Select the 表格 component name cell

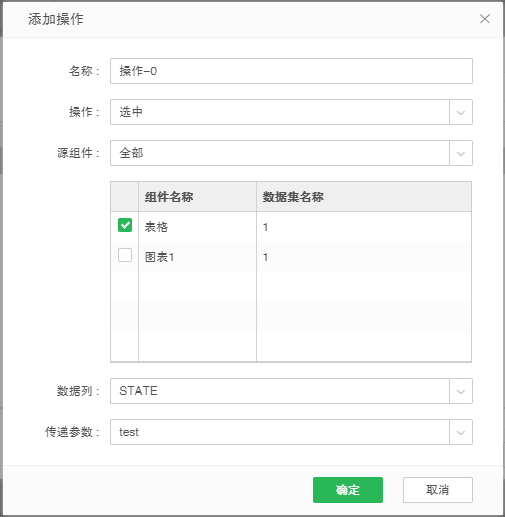(197, 227)
